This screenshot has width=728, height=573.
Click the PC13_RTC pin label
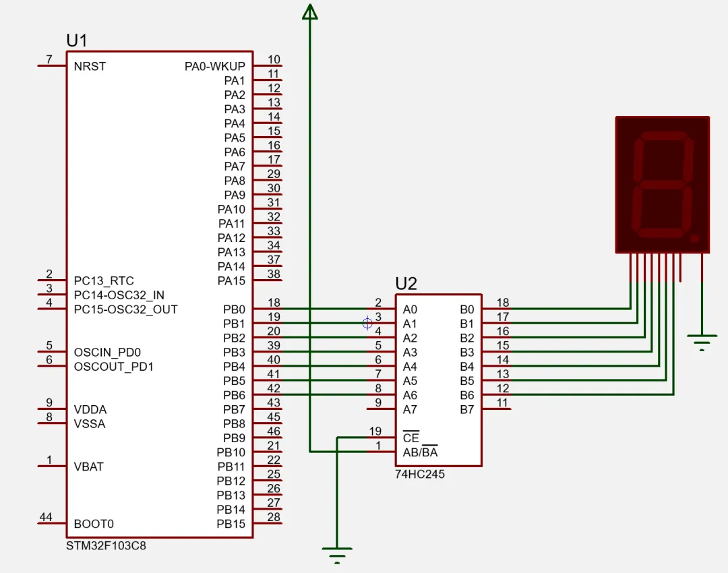coord(104,281)
